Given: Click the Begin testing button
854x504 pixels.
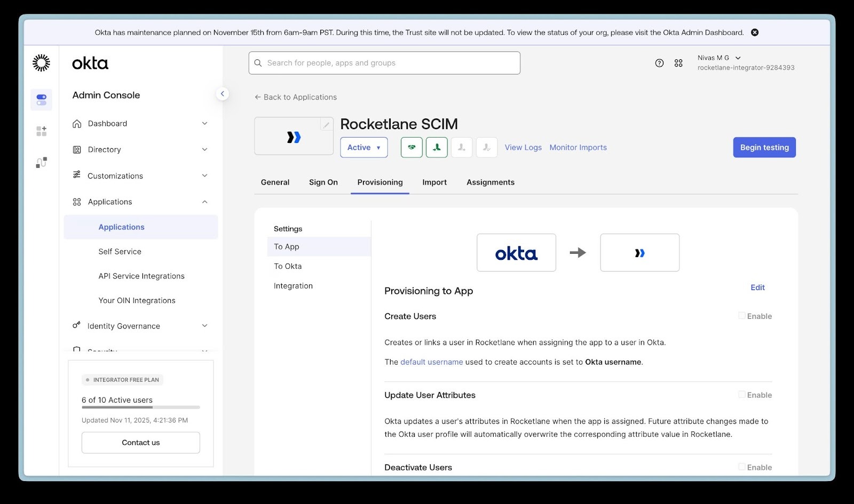Looking at the screenshot, I should (x=764, y=148).
